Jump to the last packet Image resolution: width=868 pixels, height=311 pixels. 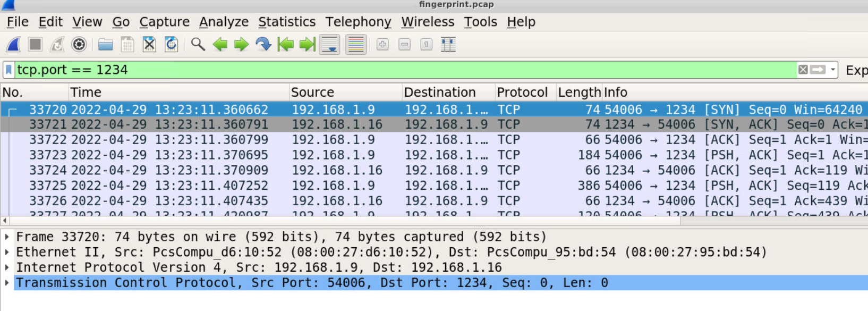pos(307,45)
